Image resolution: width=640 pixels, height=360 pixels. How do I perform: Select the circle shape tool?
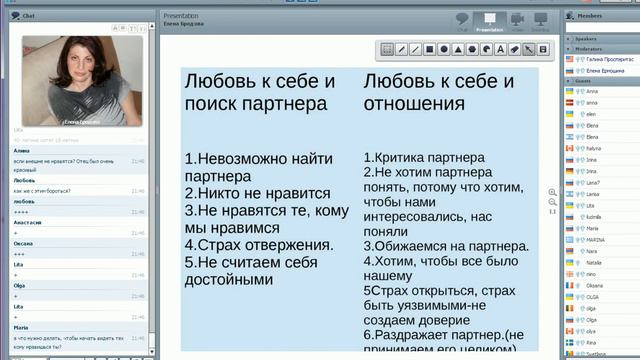click(x=444, y=49)
